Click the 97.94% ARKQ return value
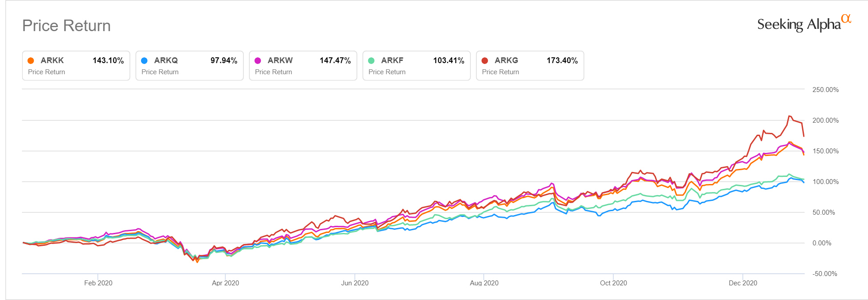 (x=224, y=60)
